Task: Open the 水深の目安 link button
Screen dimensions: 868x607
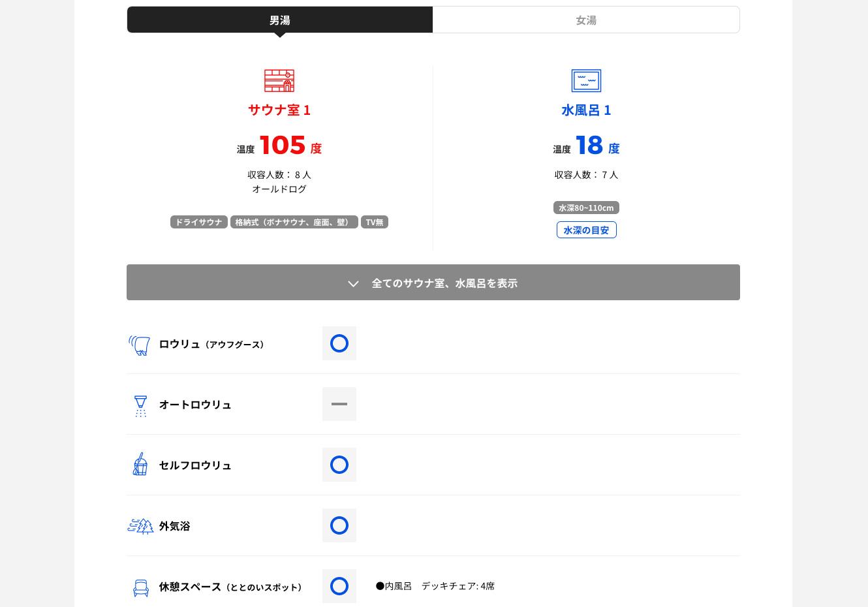Action: point(586,230)
